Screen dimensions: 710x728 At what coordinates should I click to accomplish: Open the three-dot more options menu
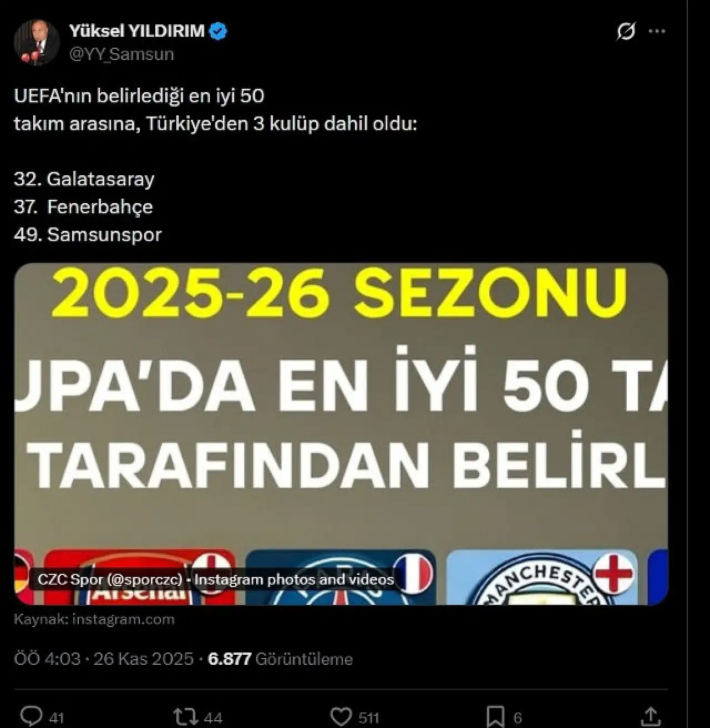657,32
